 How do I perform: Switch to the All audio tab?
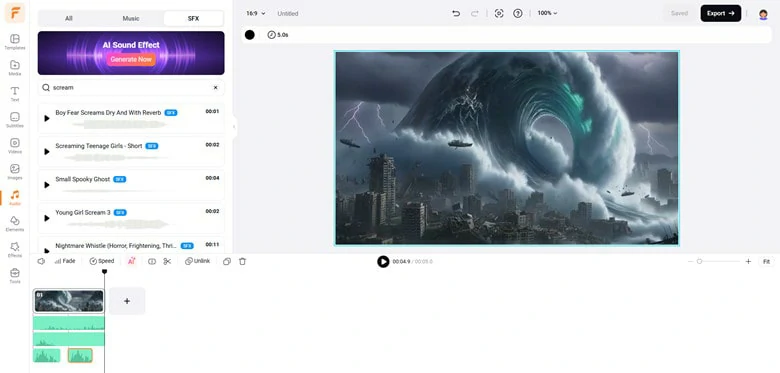tap(69, 18)
